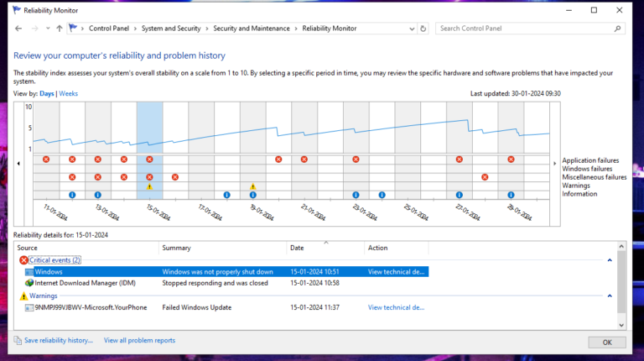Click the Save reliability history document icon
This screenshot has width=644, height=361.
(x=18, y=341)
